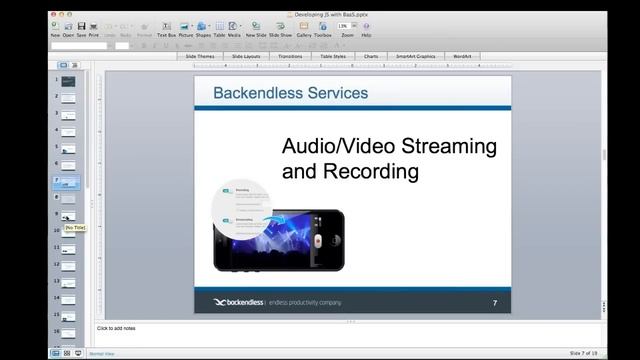Open the Picture dropdown arrow
Viewport: 640px width, 360px height.
[192, 26]
